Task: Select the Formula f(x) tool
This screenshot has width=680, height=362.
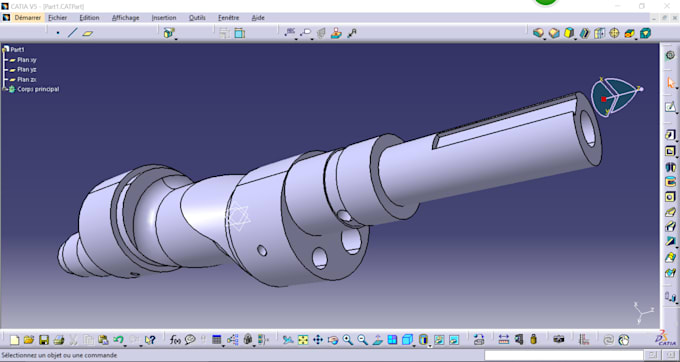Action: [x=175, y=340]
